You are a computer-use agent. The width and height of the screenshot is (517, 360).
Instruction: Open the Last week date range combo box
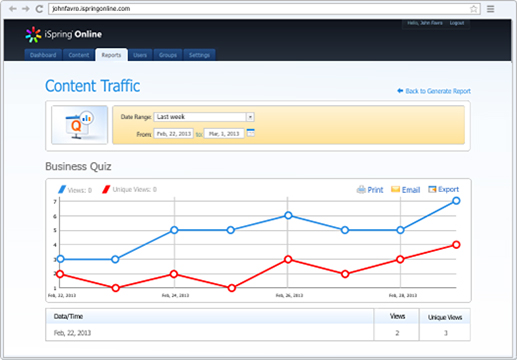pyautogui.click(x=204, y=117)
